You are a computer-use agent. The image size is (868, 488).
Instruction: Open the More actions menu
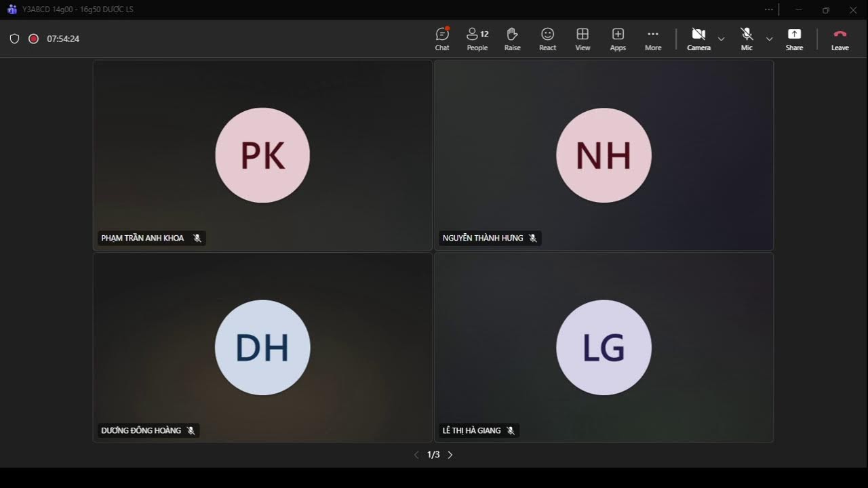pyautogui.click(x=653, y=39)
